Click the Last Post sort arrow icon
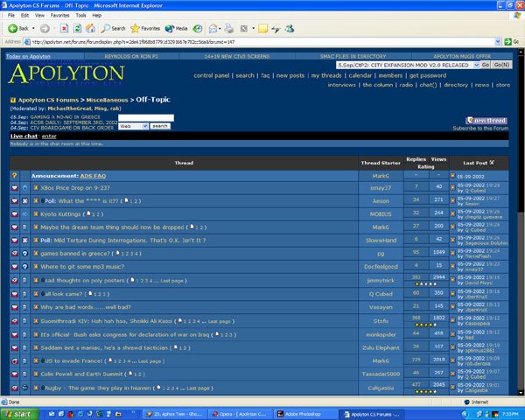Screen dimensions: 525x420 pyautogui.click(x=491, y=163)
